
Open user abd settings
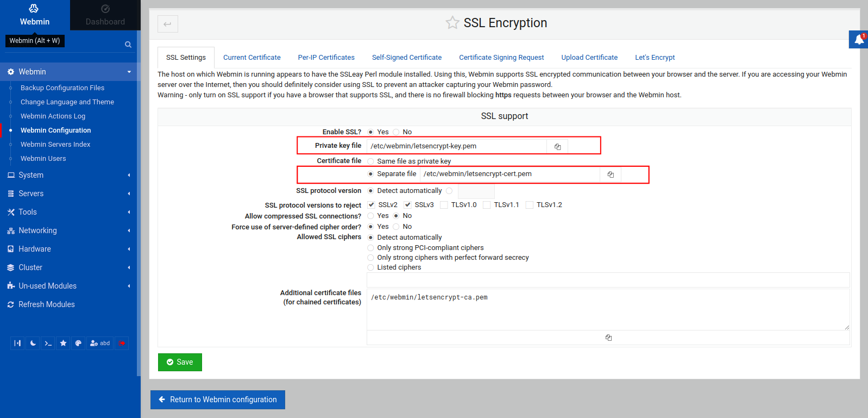point(100,343)
